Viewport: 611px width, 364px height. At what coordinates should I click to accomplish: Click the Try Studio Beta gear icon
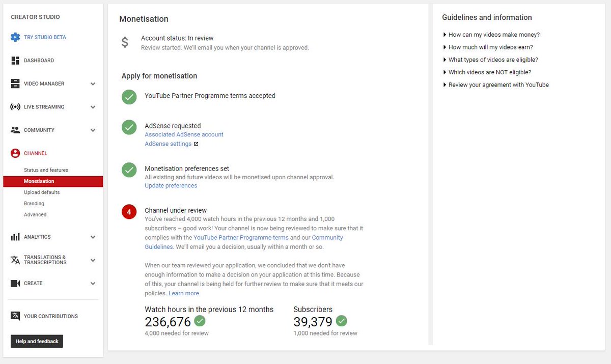[x=15, y=37]
